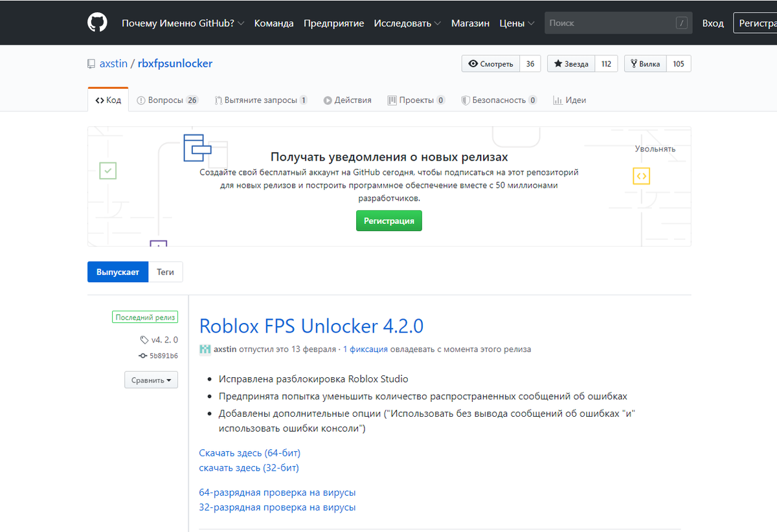Select the Теги tags button
The image size is (777, 532).
pyautogui.click(x=166, y=272)
